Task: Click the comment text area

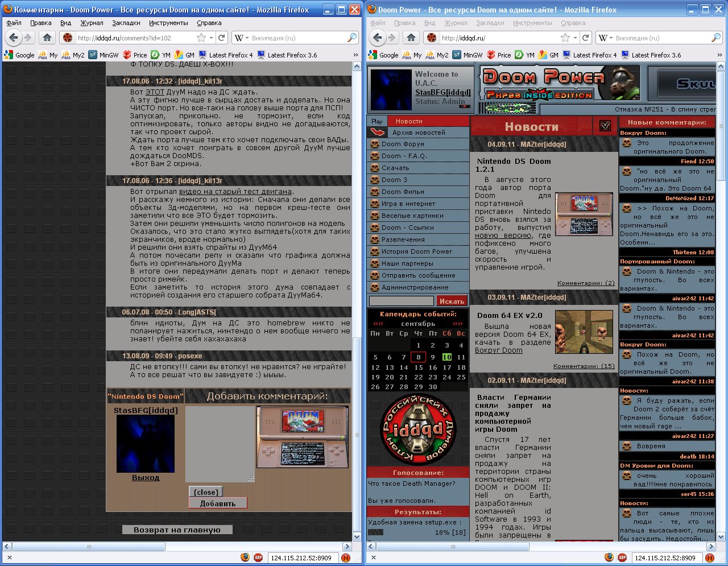Action: [x=220, y=444]
